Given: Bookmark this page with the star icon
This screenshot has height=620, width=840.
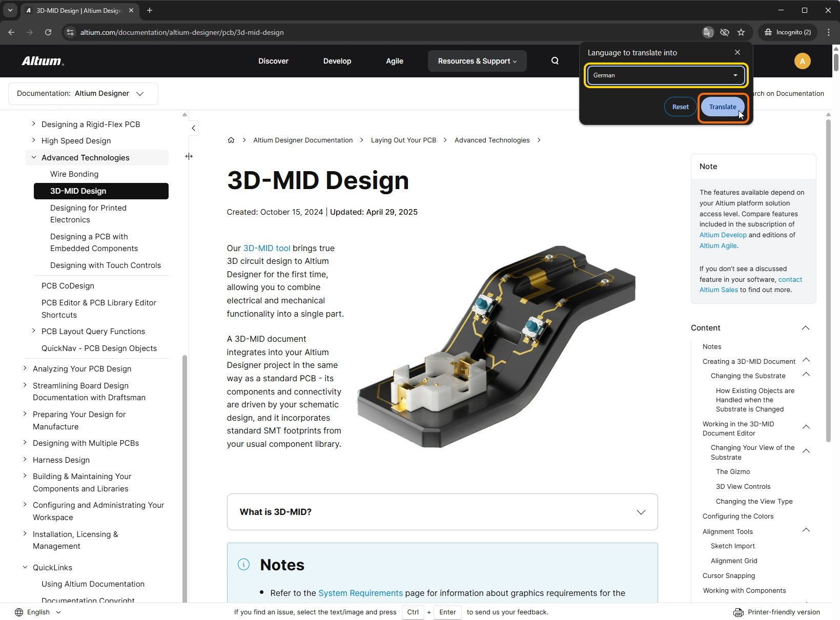Looking at the screenshot, I should [741, 32].
